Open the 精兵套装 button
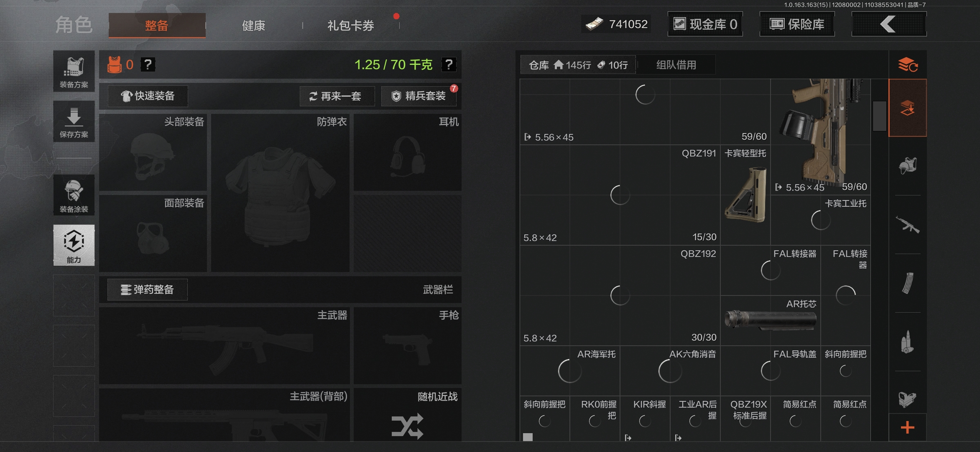The width and height of the screenshot is (980, 452). click(419, 96)
